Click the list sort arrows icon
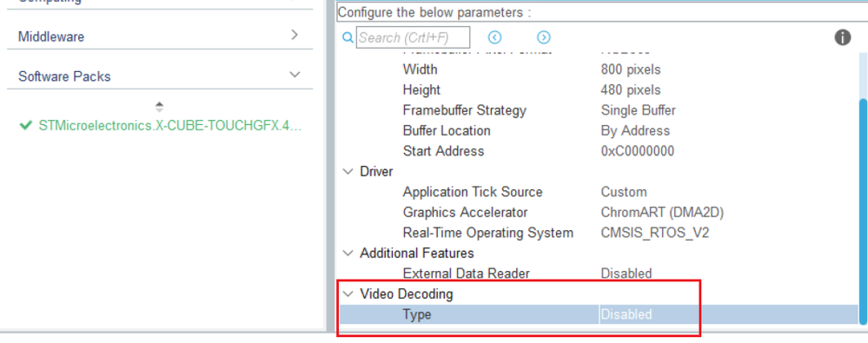This screenshot has height=343, width=868. click(x=159, y=107)
